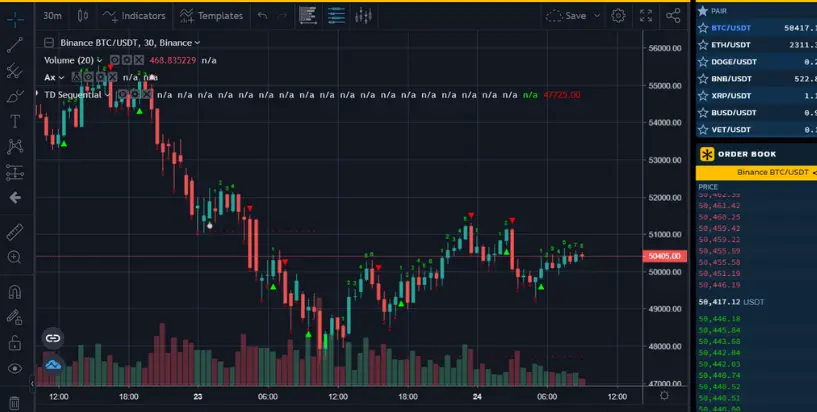The width and height of the screenshot is (817, 412).
Task: Click bid price 50,446.18 in order book
Action: pos(719,319)
